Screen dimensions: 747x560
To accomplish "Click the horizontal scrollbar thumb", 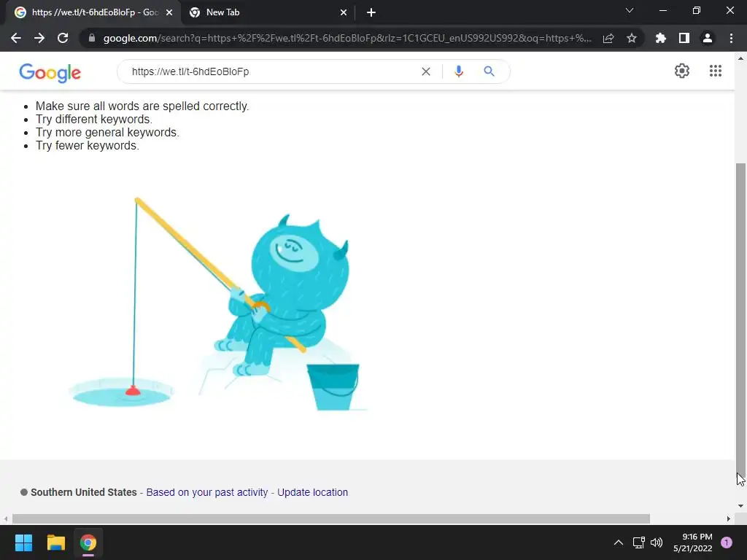I will coord(331,518).
